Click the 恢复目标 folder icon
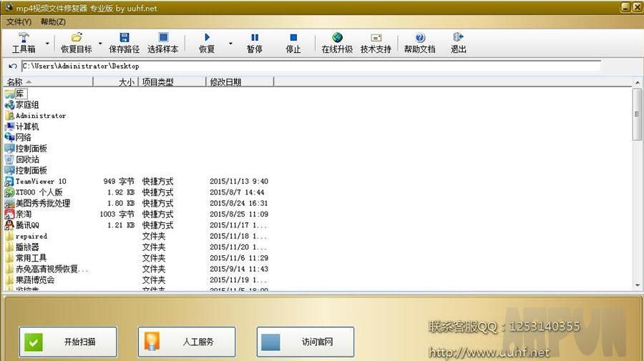Image resolution: width=644 pixels, height=361 pixels. click(x=77, y=37)
